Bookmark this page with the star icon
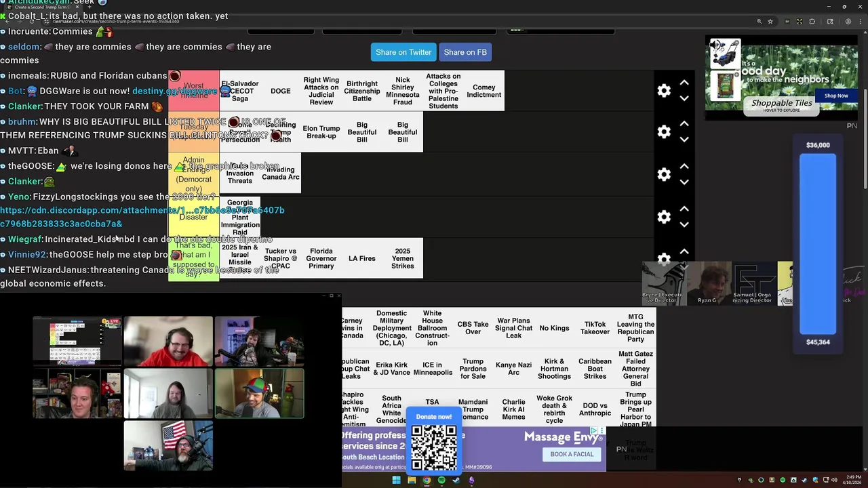Viewport: 868px width, 488px height. pyautogui.click(x=770, y=22)
